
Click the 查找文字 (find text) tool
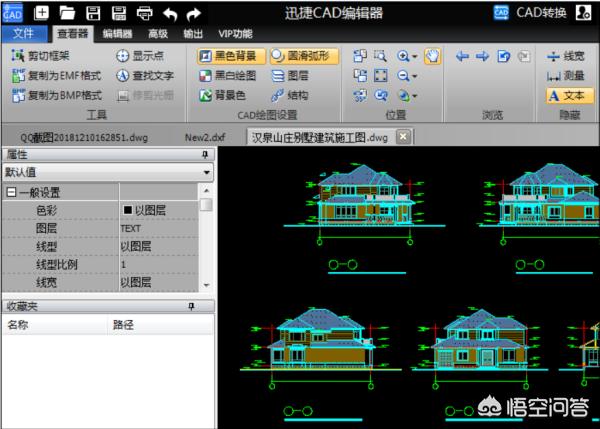[146, 76]
